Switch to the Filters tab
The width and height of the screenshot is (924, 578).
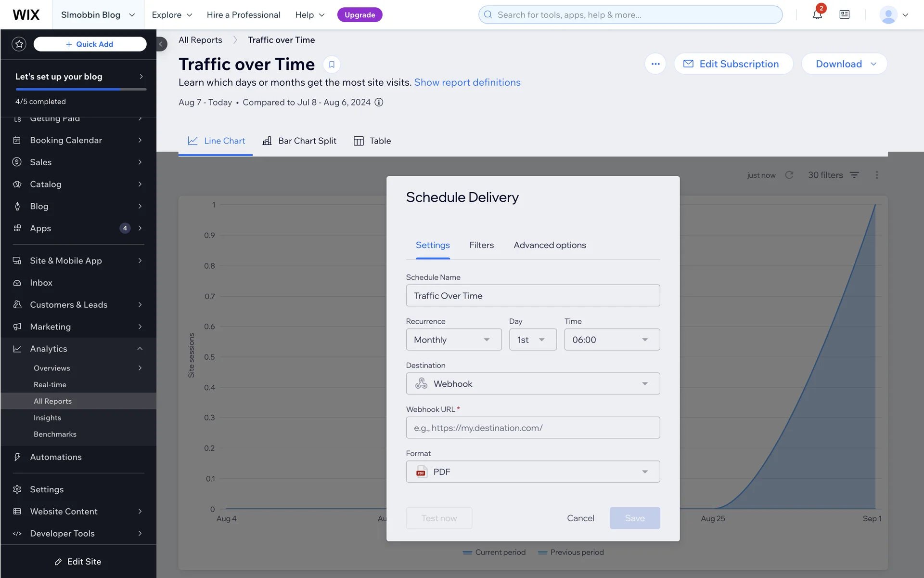tap(481, 245)
